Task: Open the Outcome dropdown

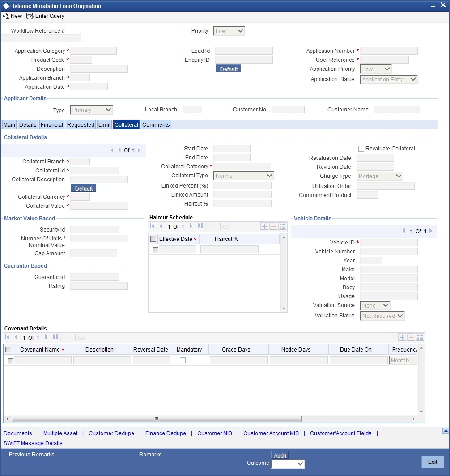Action: pyautogui.click(x=288, y=464)
